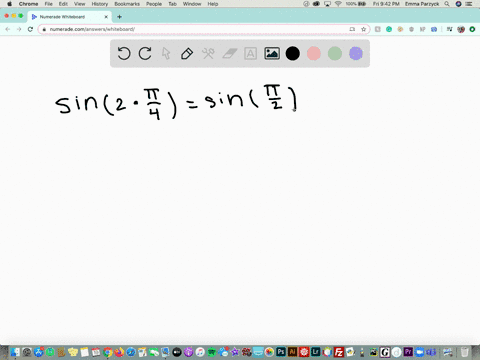Choose the green ink color
Viewport: 480px width, 360px height.
[335, 53]
